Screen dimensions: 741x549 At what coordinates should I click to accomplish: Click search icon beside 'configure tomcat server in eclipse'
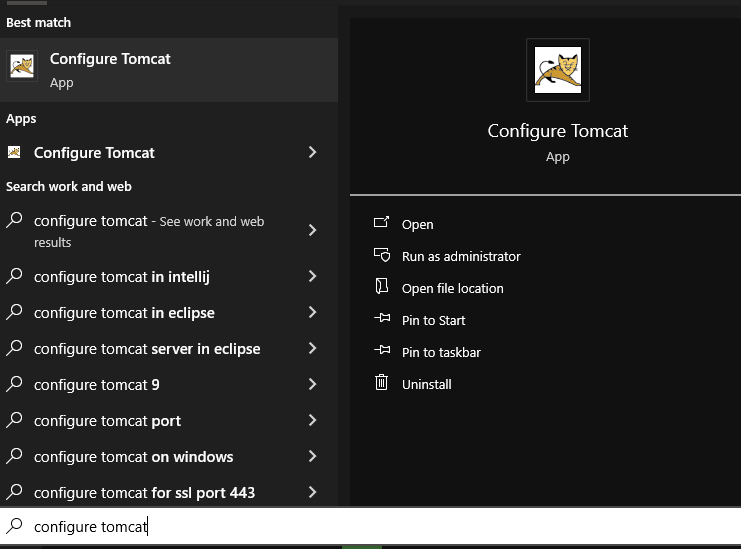(14, 348)
